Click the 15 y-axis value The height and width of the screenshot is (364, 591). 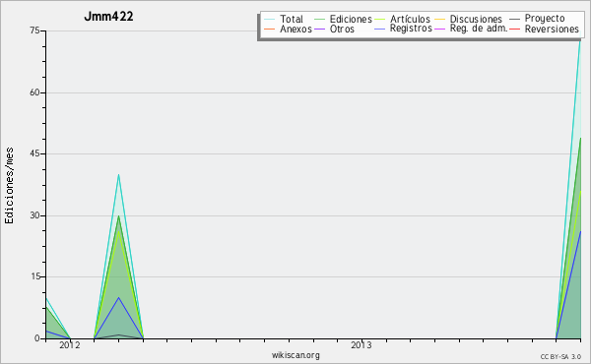34,276
